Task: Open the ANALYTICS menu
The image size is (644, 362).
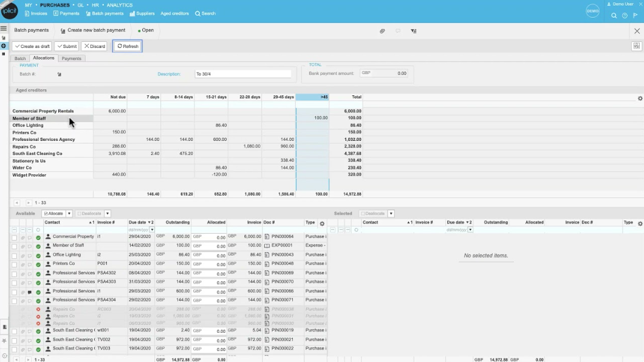Action: point(120,4)
